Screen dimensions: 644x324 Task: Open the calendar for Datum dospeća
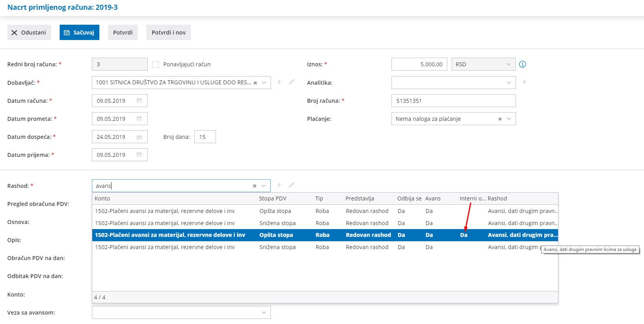[139, 137]
